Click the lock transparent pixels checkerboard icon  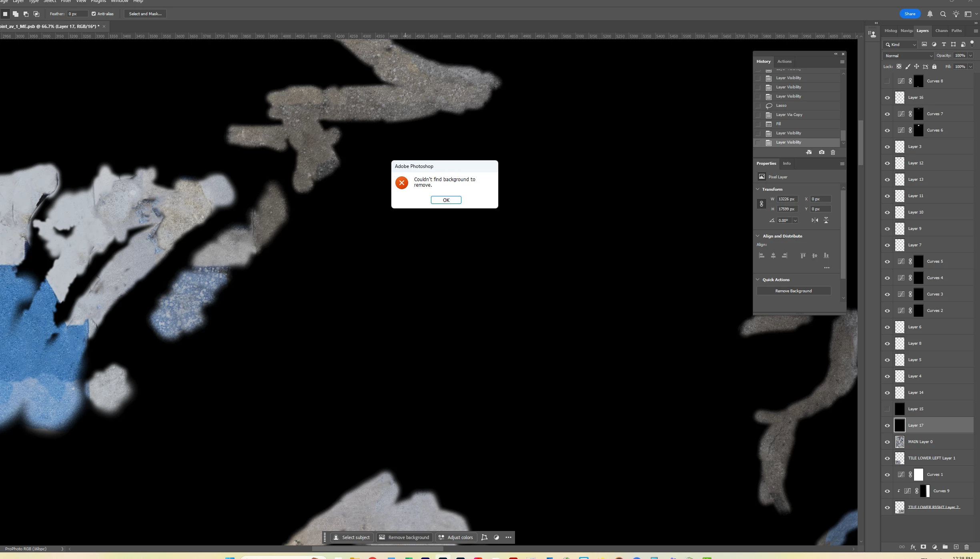899,67
